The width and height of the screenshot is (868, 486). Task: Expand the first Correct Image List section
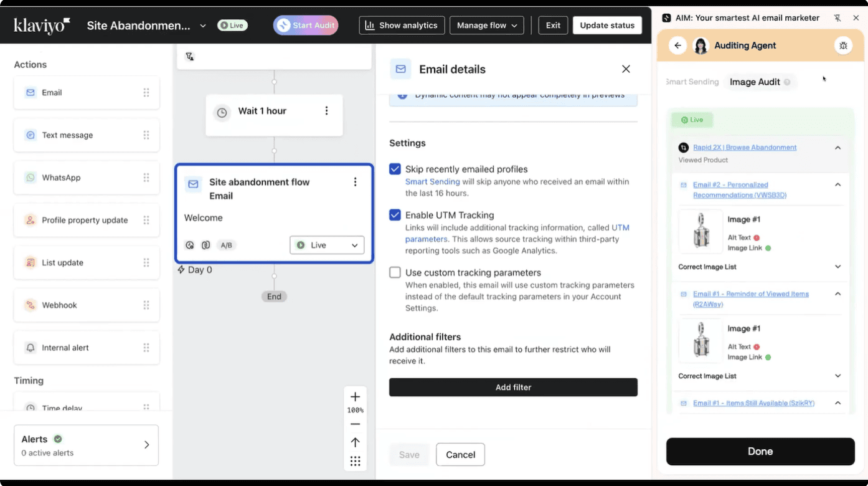837,267
